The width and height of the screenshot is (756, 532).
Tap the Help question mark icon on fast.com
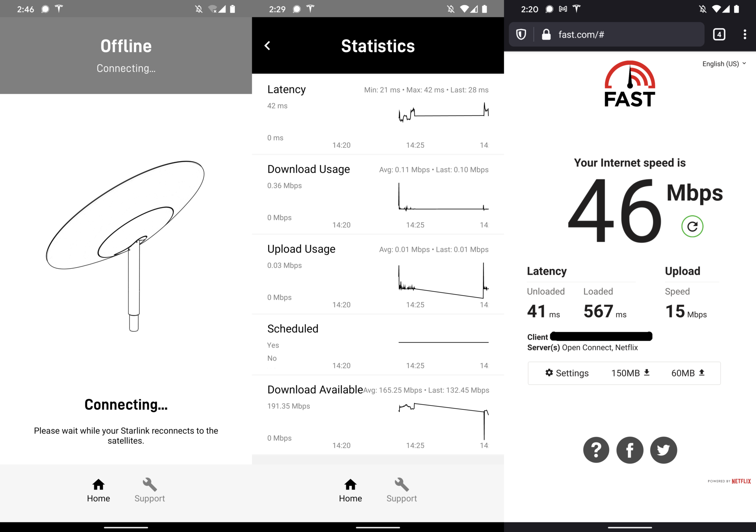(596, 450)
